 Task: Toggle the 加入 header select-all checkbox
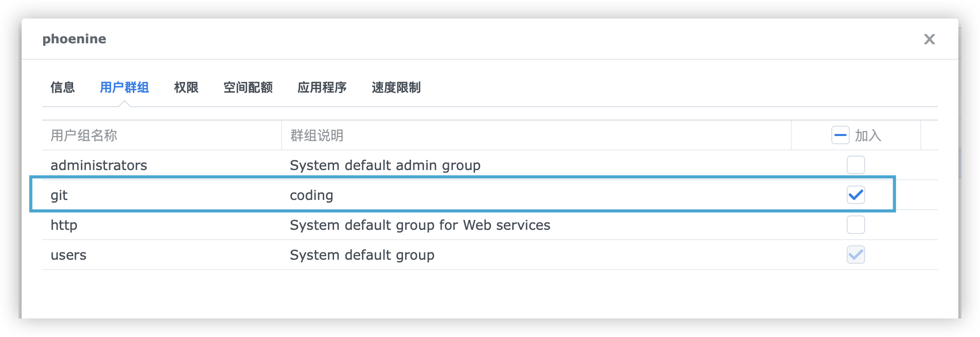coord(840,136)
